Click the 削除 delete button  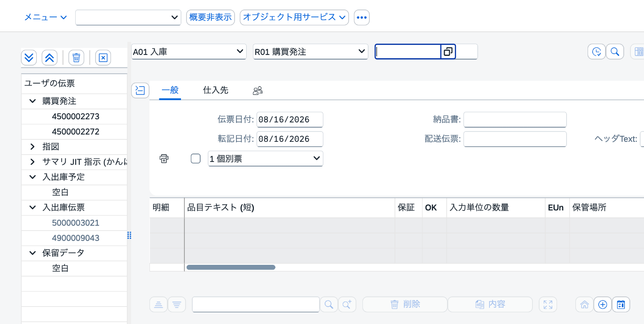tap(405, 304)
